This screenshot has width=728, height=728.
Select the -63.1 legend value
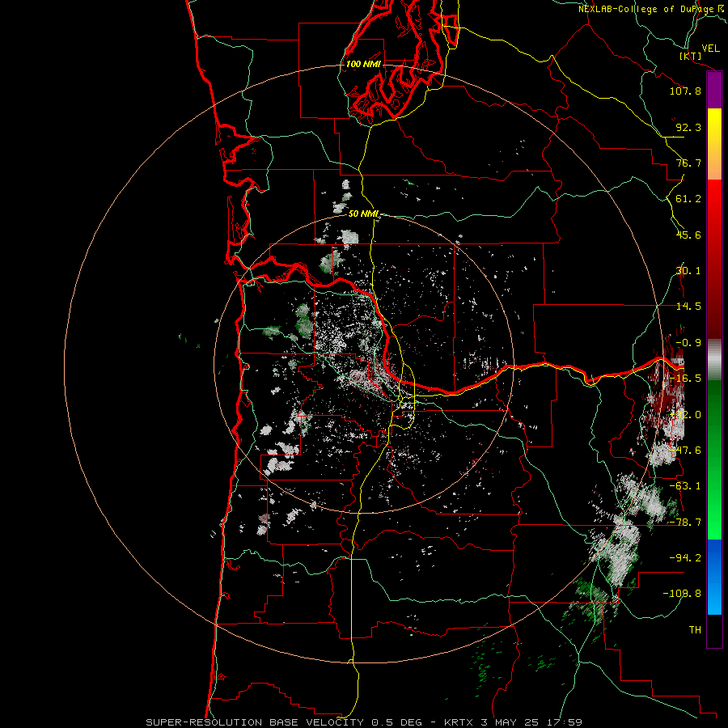(x=685, y=486)
